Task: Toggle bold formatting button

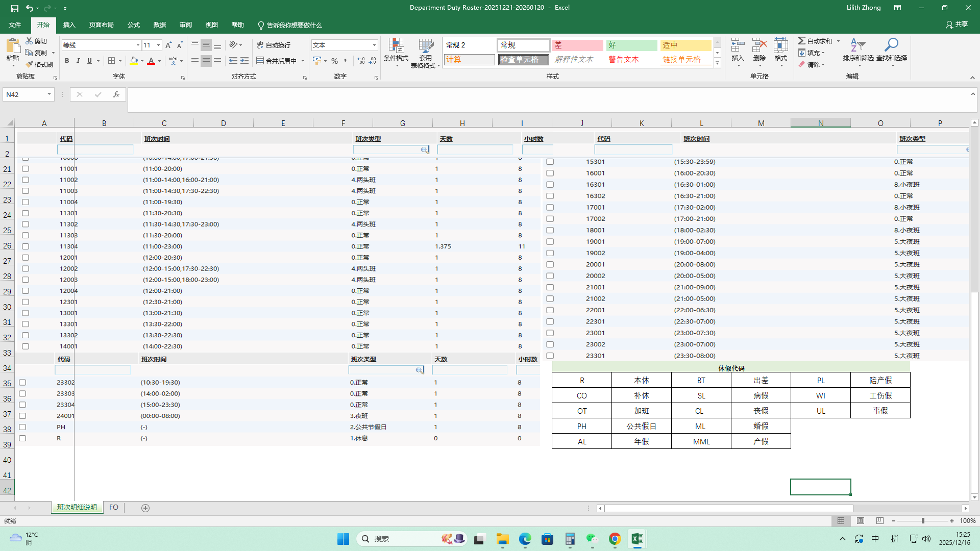Action: tap(67, 61)
